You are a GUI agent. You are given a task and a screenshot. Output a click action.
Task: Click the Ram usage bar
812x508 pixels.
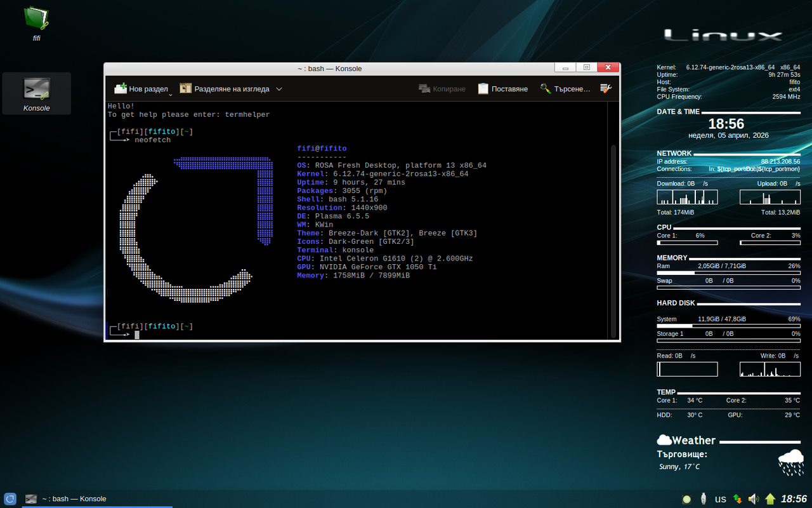coord(728,273)
